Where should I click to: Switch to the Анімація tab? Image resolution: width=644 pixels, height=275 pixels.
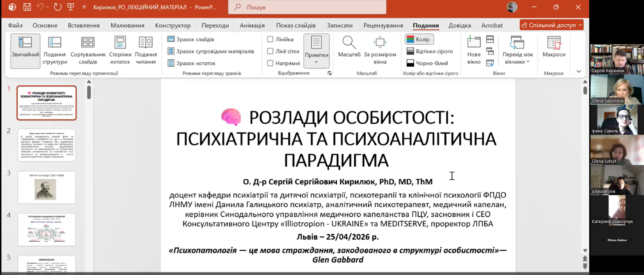(252, 25)
